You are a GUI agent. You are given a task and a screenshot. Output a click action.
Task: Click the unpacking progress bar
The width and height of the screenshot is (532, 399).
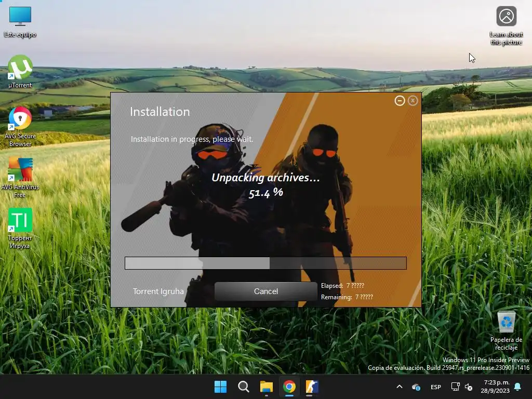click(265, 263)
